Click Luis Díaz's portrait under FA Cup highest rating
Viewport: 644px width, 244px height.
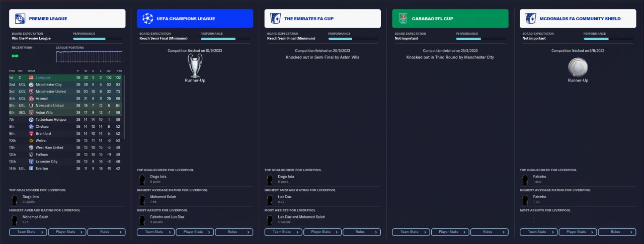pyautogui.click(x=270, y=200)
